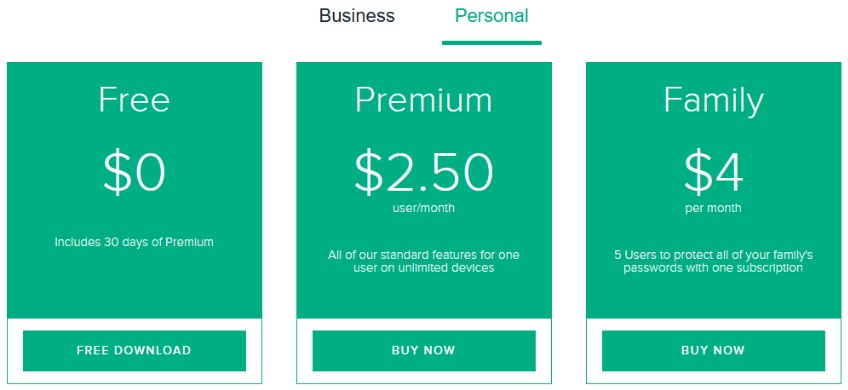Select the Premium plan heading
The height and width of the screenshot is (390, 848).
coord(424,100)
